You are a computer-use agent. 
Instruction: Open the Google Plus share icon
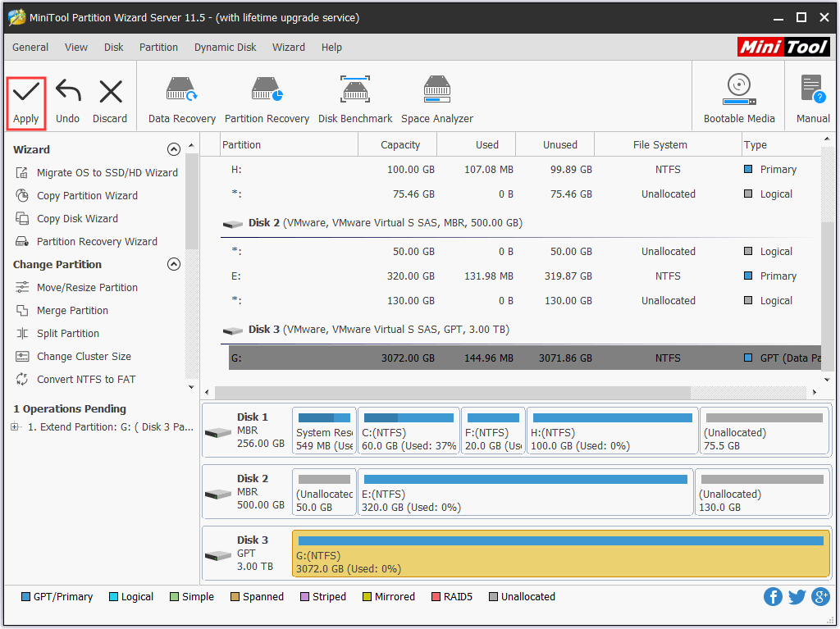(x=820, y=596)
